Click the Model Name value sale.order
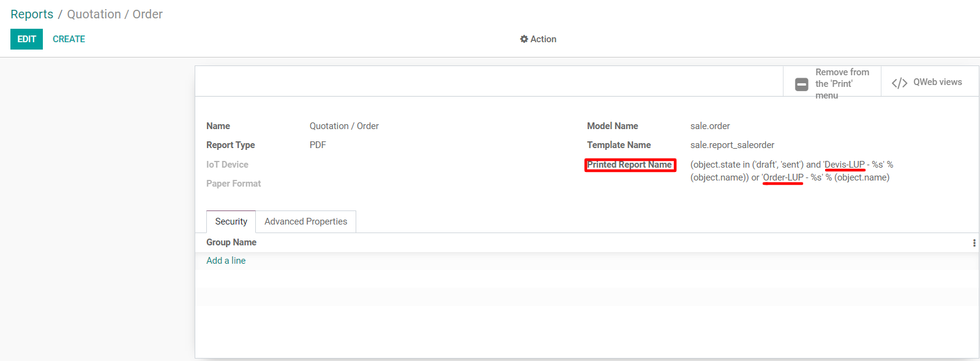Image resolution: width=980 pixels, height=361 pixels. coord(710,126)
